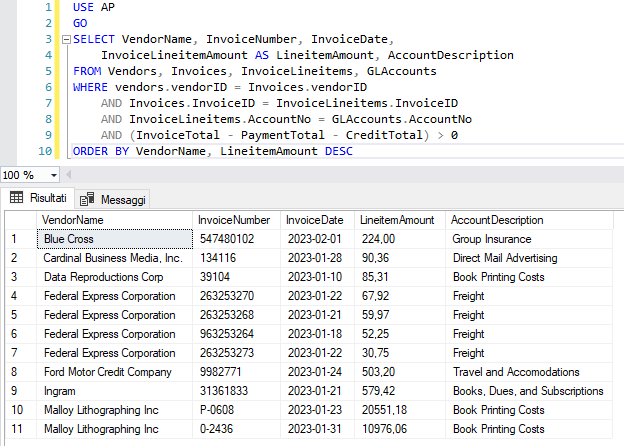Place cursor on the GO line
This screenshot has width=624, height=446.
80,23
